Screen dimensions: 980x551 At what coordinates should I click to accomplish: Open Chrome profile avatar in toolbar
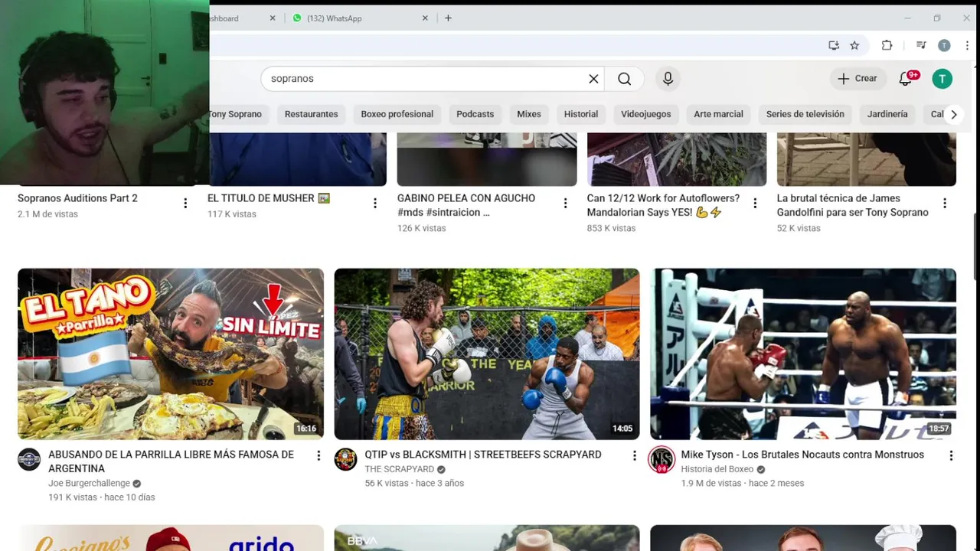pos(944,45)
